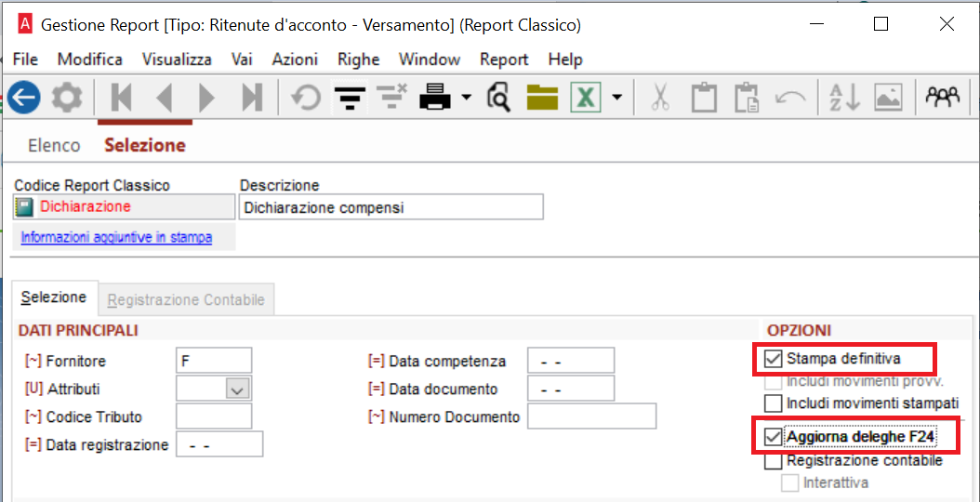Viewport: 980px width, 502px height.
Task: Go to the last record
Action: [252, 98]
